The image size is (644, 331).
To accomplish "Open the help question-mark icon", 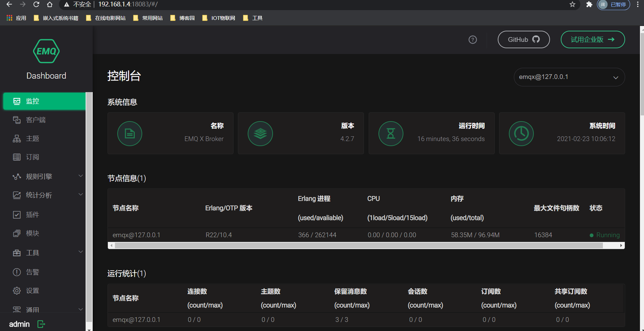I will [473, 40].
